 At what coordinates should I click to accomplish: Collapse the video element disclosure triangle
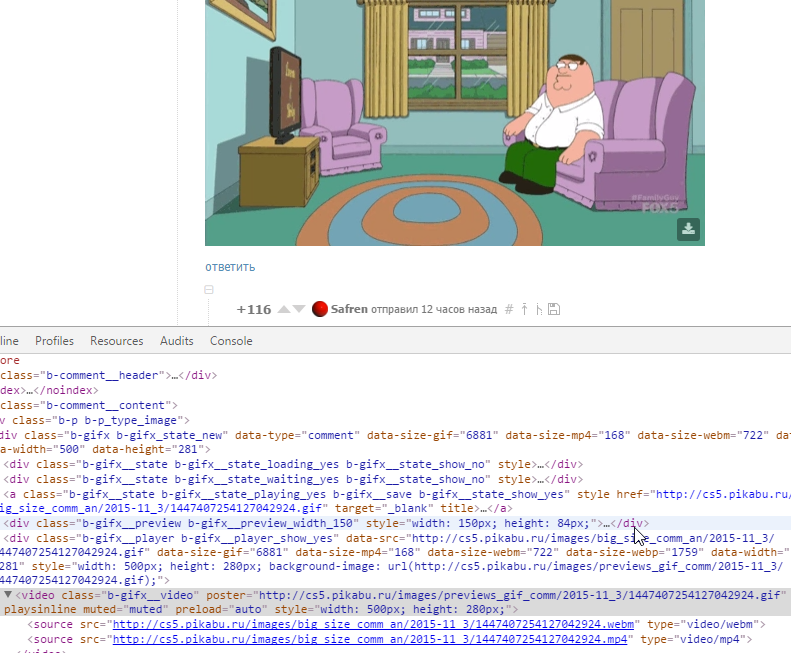(8, 595)
